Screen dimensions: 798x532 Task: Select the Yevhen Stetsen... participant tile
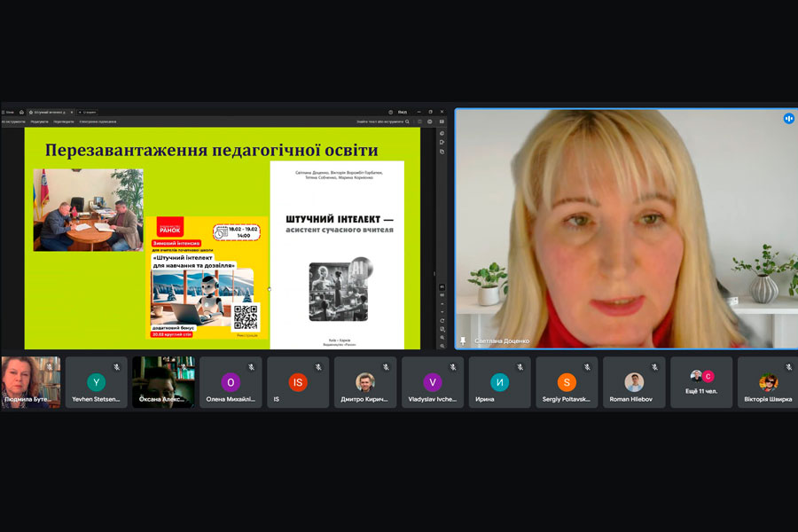[x=96, y=382]
